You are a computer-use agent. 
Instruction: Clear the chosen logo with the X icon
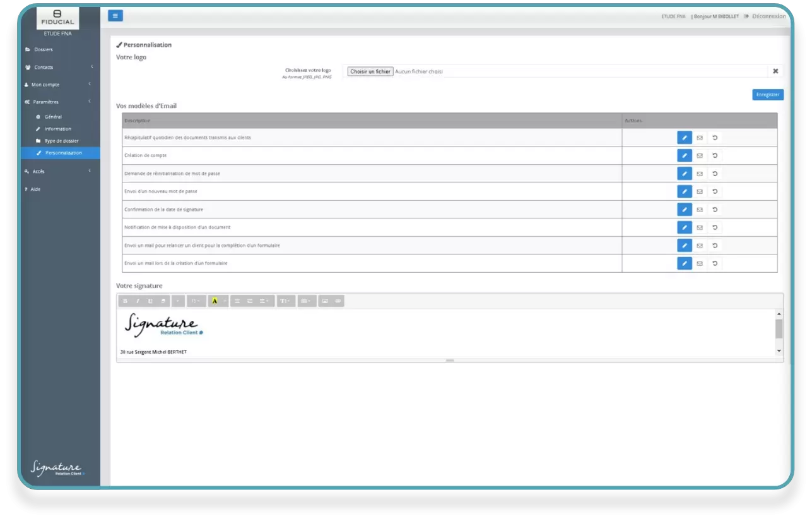click(x=775, y=71)
